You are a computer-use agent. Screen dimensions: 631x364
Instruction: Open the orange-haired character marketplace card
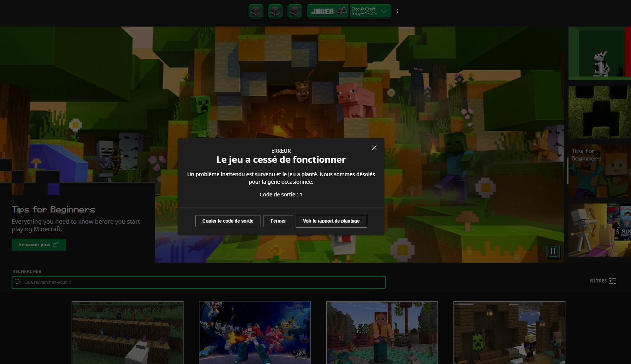pos(382,333)
